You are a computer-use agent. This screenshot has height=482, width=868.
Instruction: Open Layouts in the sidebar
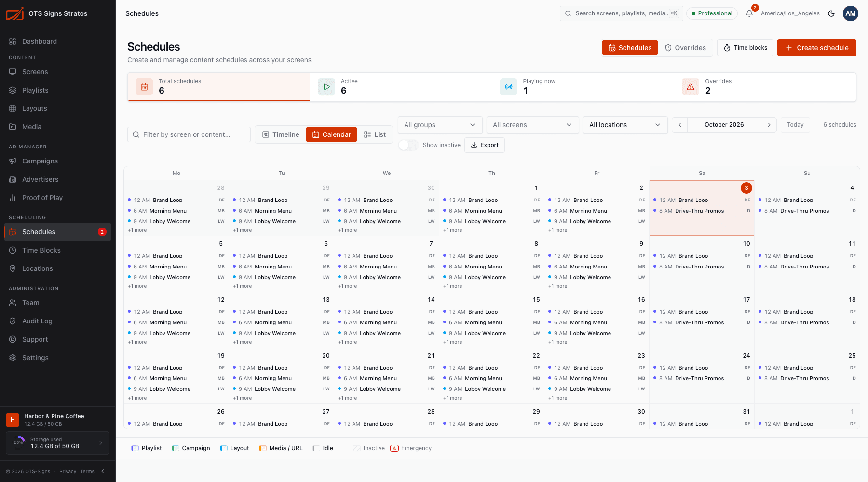click(x=58, y=108)
